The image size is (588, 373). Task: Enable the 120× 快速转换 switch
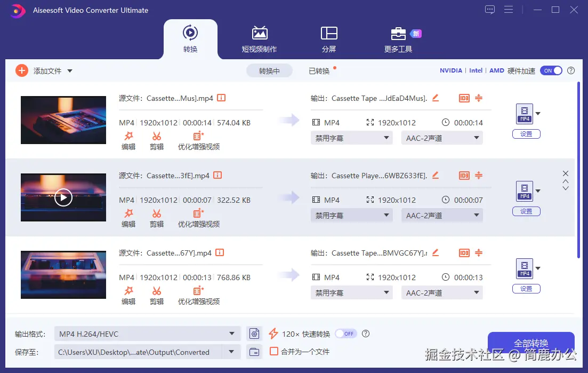[x=345, y=333]
